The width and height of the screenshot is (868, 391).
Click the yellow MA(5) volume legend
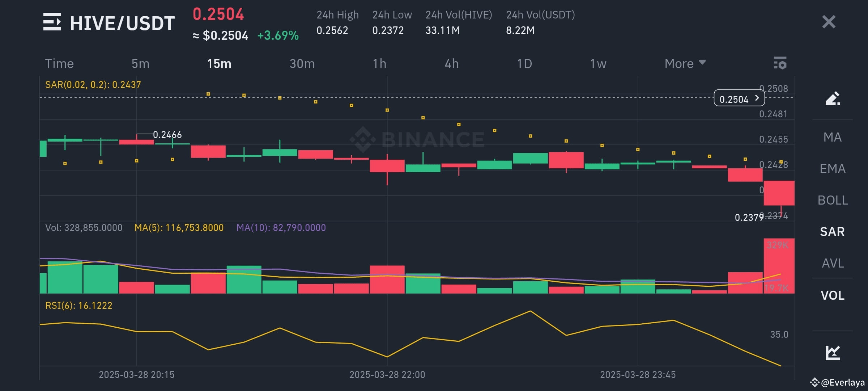pos(179,228)
